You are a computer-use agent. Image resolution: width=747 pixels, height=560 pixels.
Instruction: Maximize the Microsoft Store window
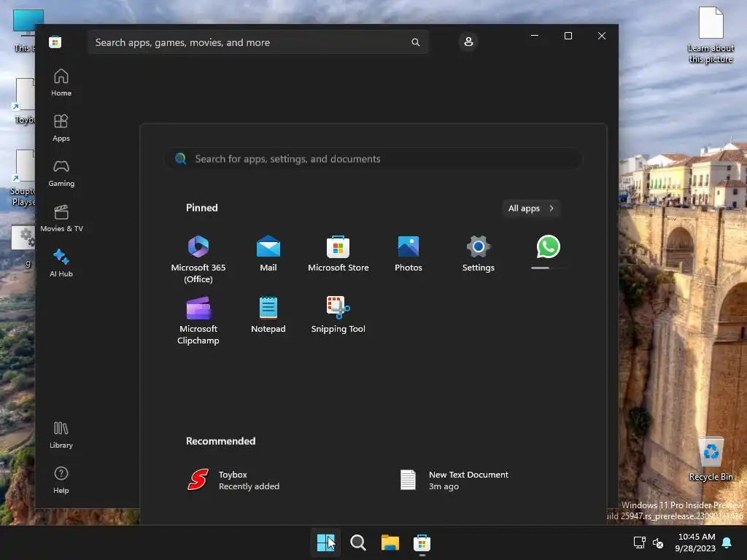point(568,36)
